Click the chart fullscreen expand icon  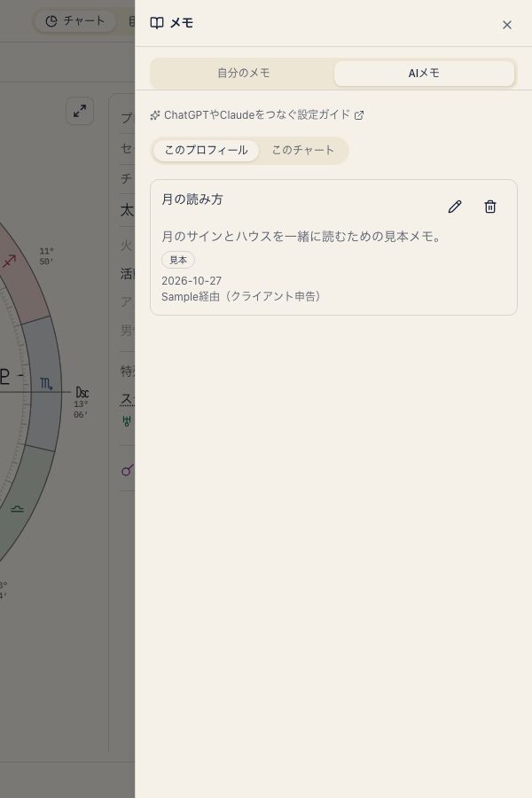pos(80,111)
